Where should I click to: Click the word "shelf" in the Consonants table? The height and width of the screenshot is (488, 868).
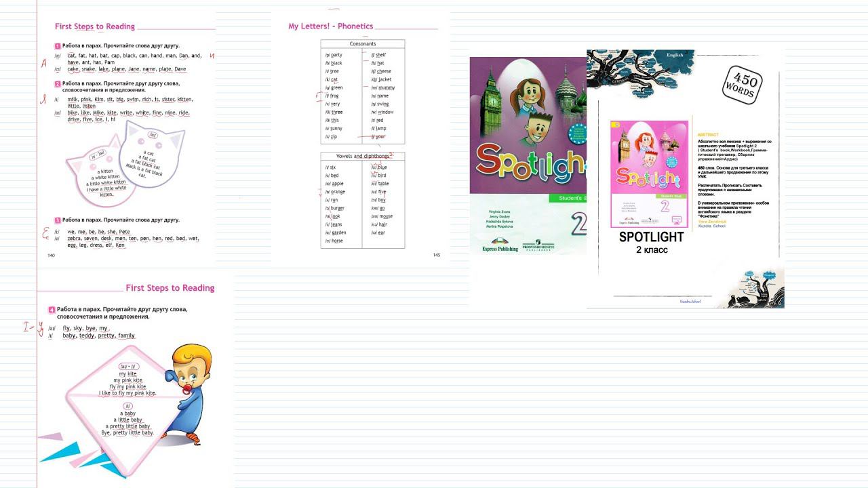pos(381,55)
